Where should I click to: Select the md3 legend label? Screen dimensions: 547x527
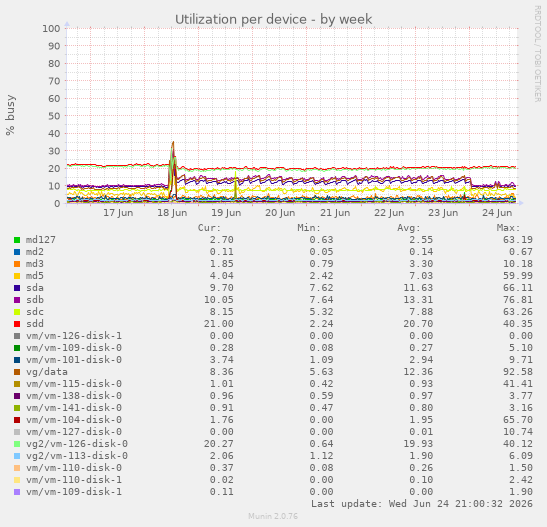tap(35, 264)
